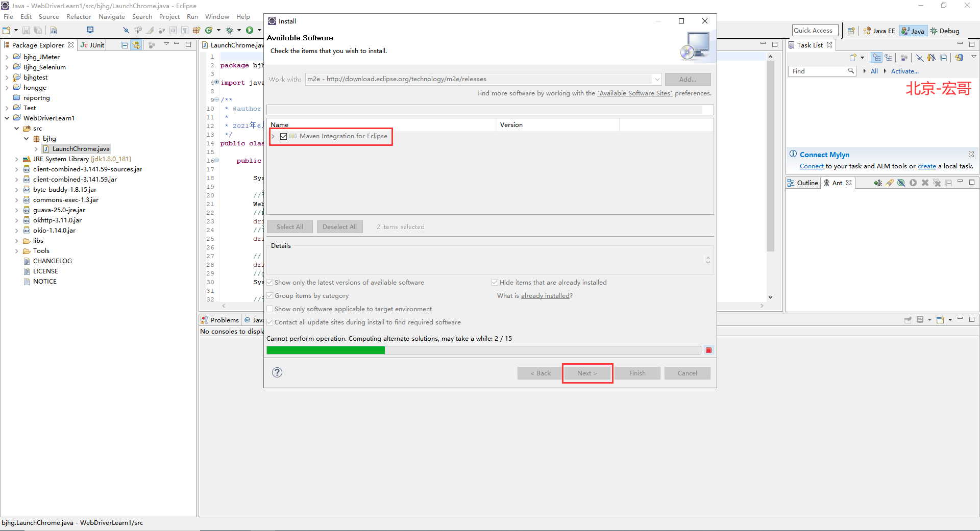This screenshot has height=531, width=980.
Task: Click the New Task icon in Task List
Action: pos(852,58)
